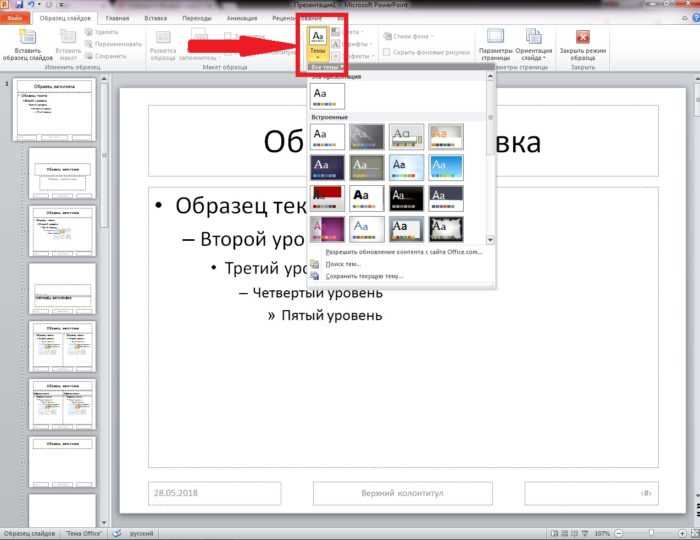Switch to Slide Sorter view icon

[x=564, y=533]
